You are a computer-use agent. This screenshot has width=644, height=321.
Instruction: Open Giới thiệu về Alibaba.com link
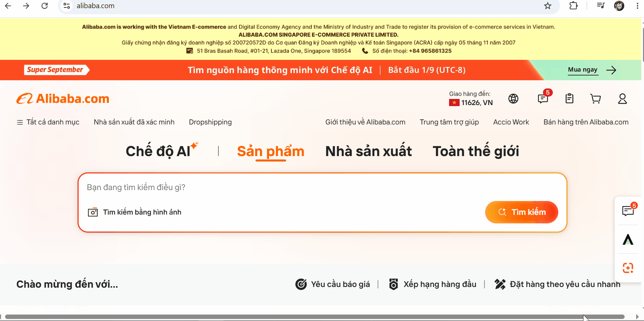(365, 122)
